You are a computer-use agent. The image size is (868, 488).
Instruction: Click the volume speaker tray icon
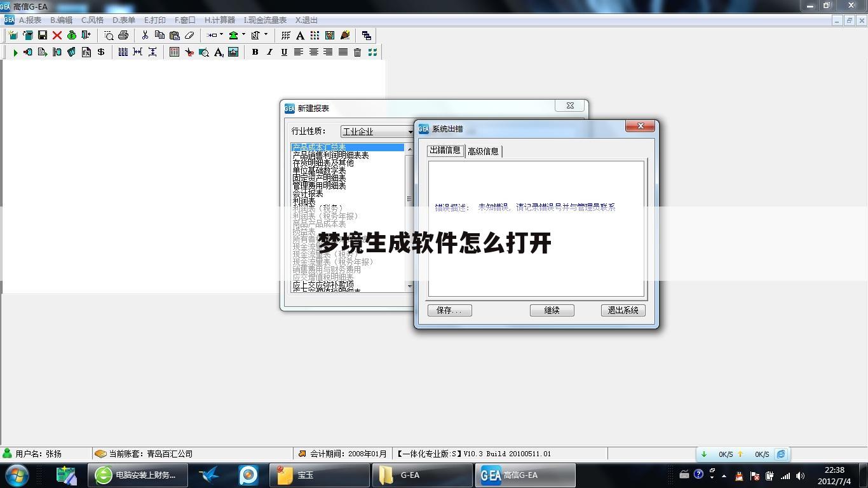click(x=800, y=475)
